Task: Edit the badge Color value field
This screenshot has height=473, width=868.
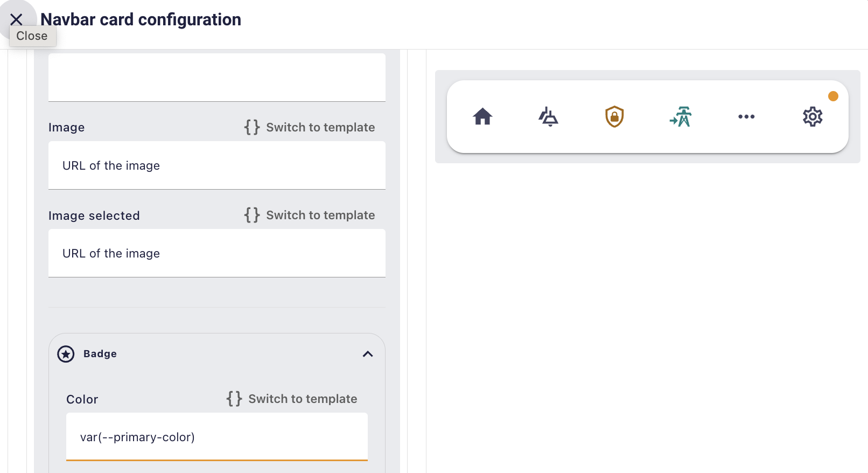Action: [x=216, y=437]
